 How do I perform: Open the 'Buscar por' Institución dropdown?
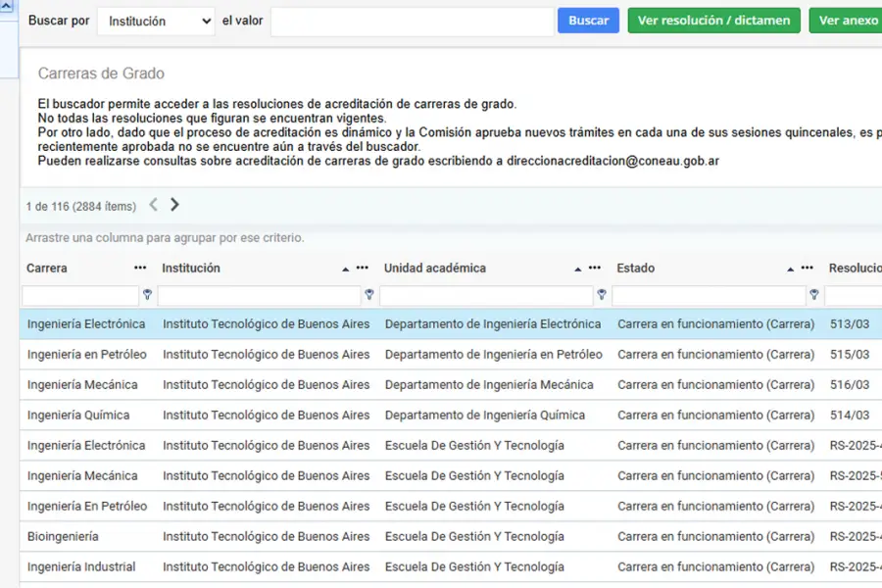click(x=159, y=20)
